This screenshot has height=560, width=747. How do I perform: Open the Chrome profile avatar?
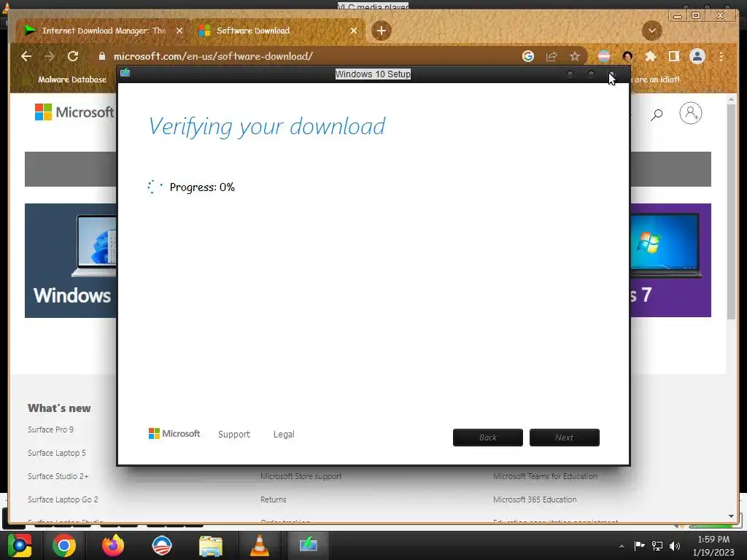tap(697, 56)
